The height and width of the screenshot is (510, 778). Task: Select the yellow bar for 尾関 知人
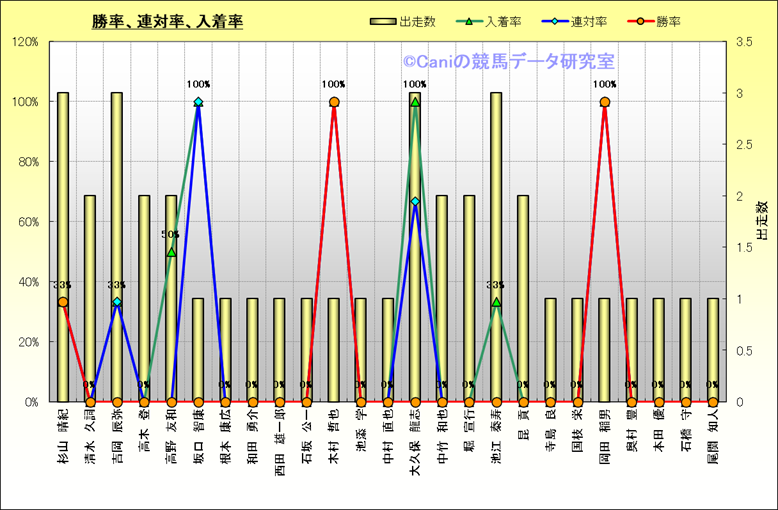713,350
